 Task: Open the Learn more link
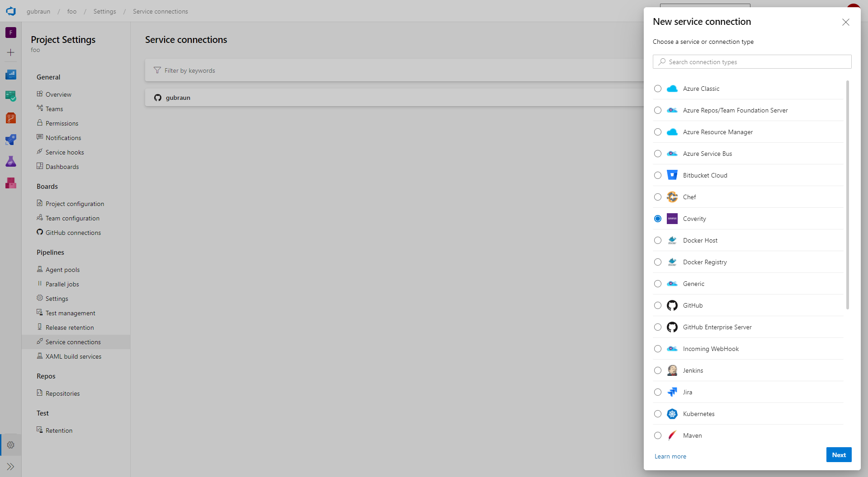point(670,456)
